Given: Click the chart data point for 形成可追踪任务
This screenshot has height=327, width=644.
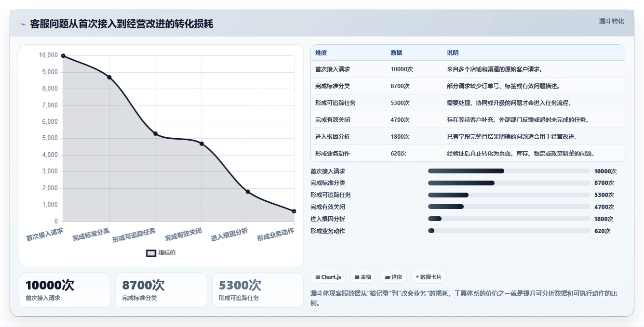Looking at the screenshot, I should [x=155, y=134].
